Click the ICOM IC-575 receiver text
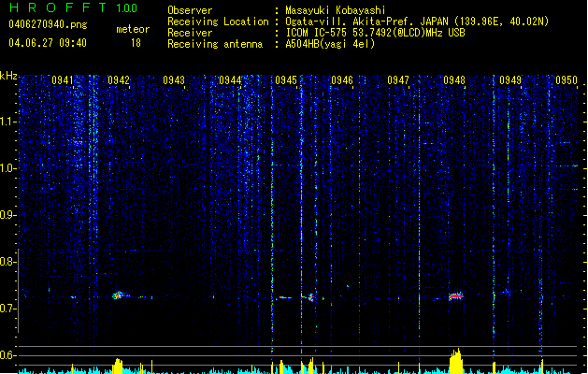 point(375,33)
